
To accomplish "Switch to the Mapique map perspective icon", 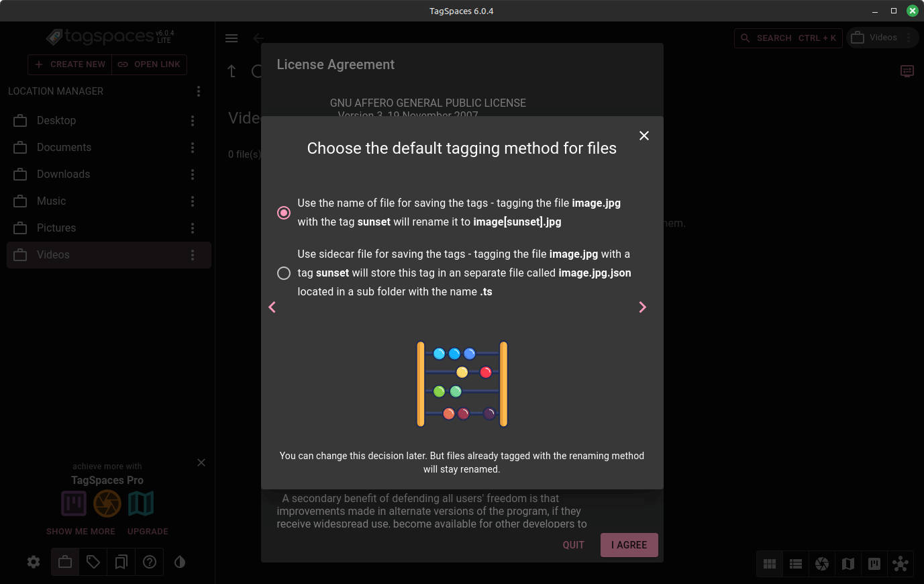I will click(848, 564).
